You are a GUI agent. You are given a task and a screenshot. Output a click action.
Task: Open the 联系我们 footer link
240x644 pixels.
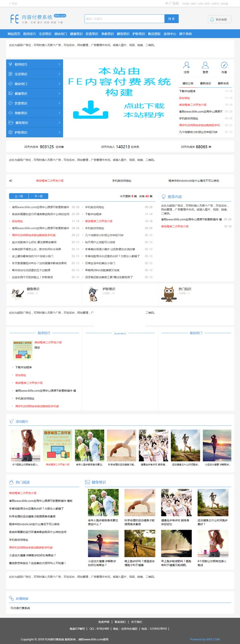tap(120, 622)
